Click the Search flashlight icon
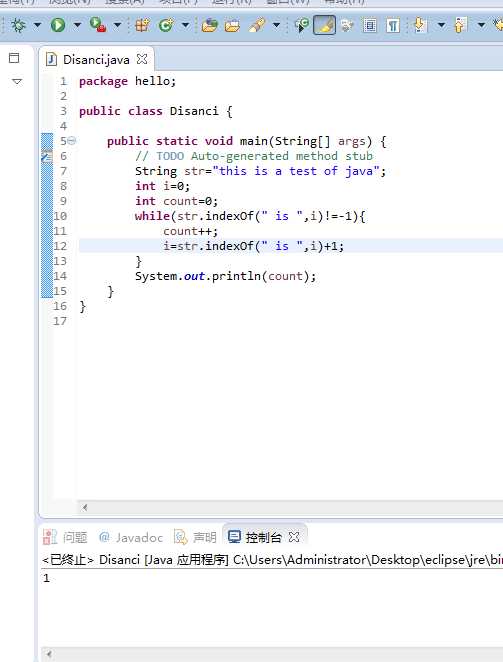Screen dimensions: 503x662 (257, 25)
